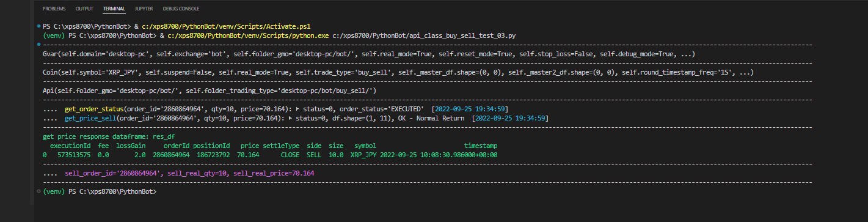
Task: Click 'get price response dataframe: res_df' line
Action: tap(109, 137)
